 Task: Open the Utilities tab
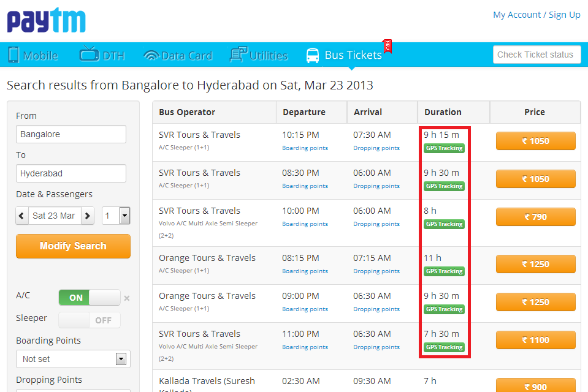pos(259,55)
